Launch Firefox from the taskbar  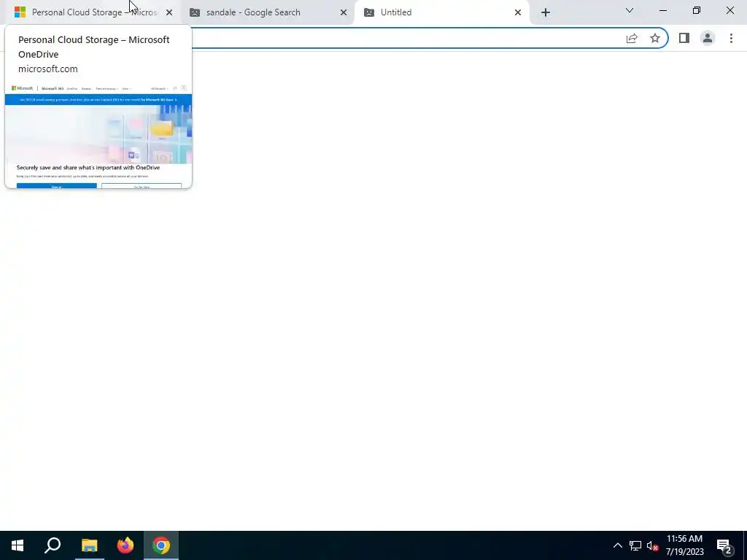(125, 545)
